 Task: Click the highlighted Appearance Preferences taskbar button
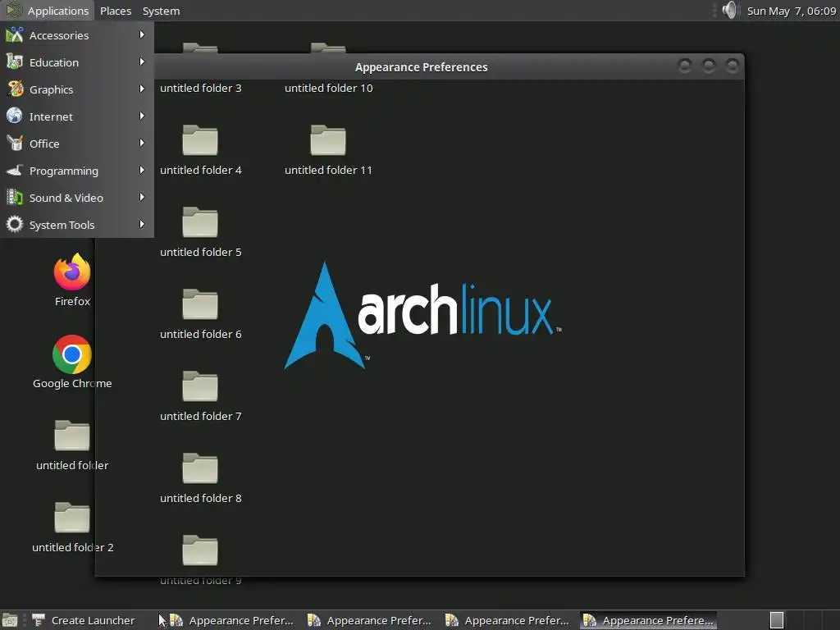(648, 620)
